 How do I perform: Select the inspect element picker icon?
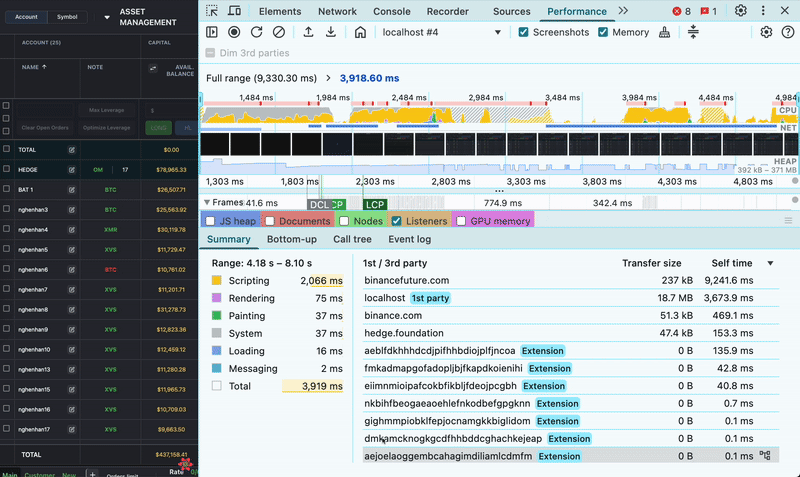pos(212,11)
